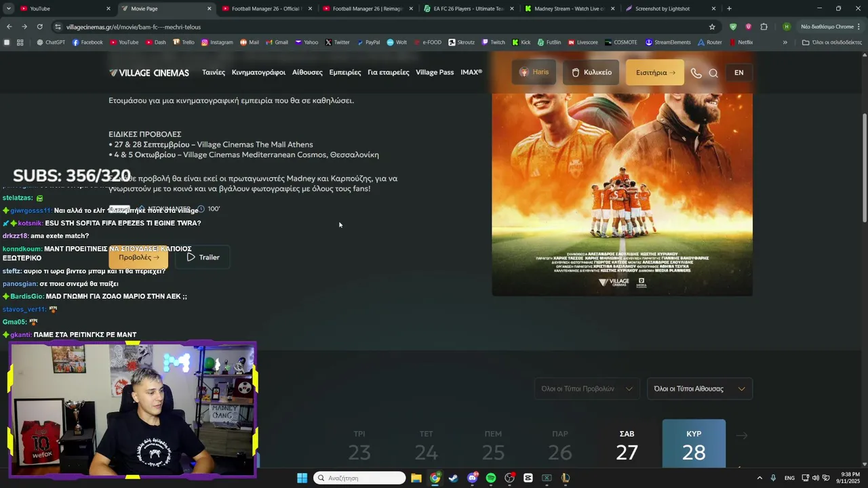This screenshot has width=868, height=488.
Task: Open League of Legends taskbar icon
Action: click(x=566, y=478)
